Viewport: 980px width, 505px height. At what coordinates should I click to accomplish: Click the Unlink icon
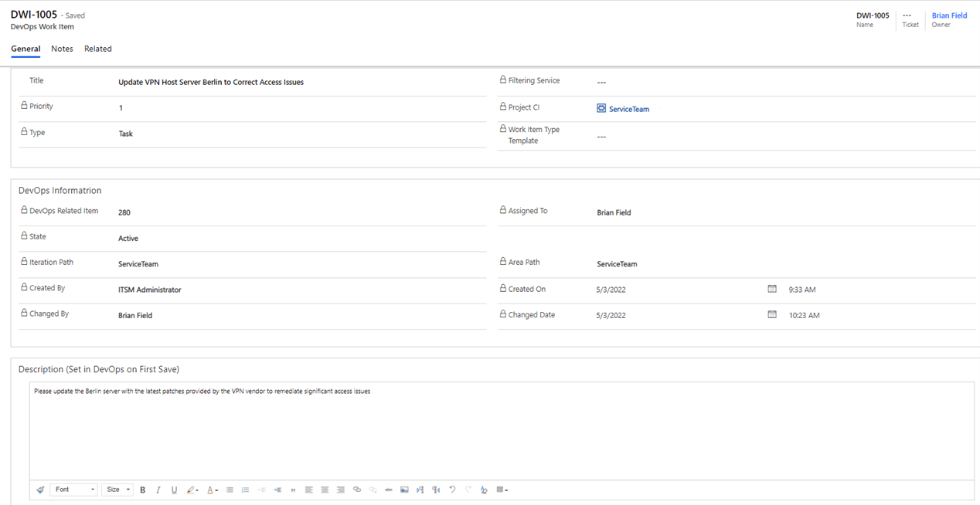373,490
